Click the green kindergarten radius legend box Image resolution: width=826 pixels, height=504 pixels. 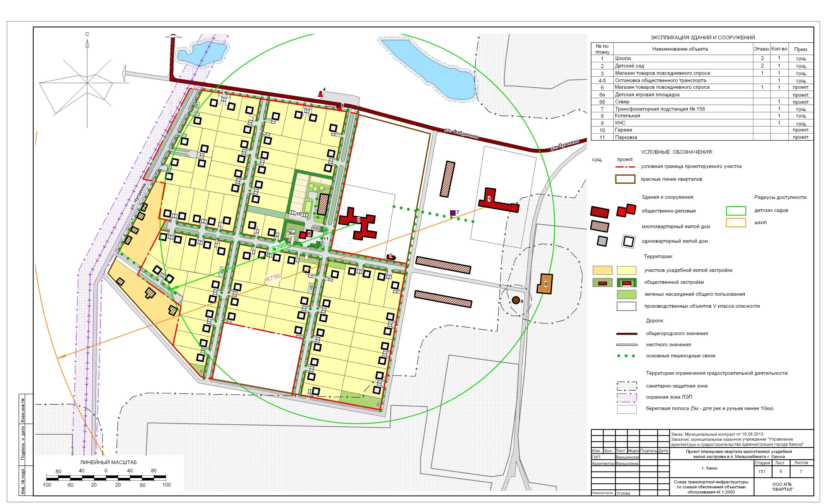click(736, 211)
